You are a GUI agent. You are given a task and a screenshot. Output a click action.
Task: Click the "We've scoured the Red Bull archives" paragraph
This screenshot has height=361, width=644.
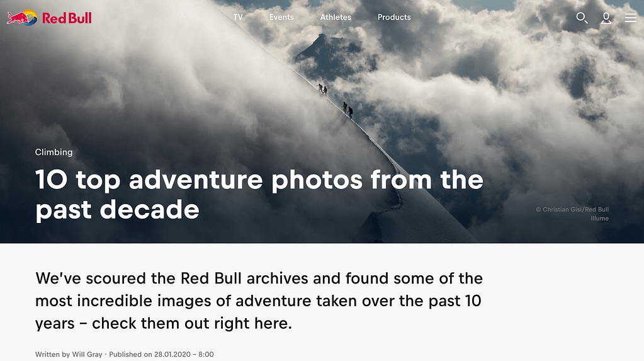point(259,301)
